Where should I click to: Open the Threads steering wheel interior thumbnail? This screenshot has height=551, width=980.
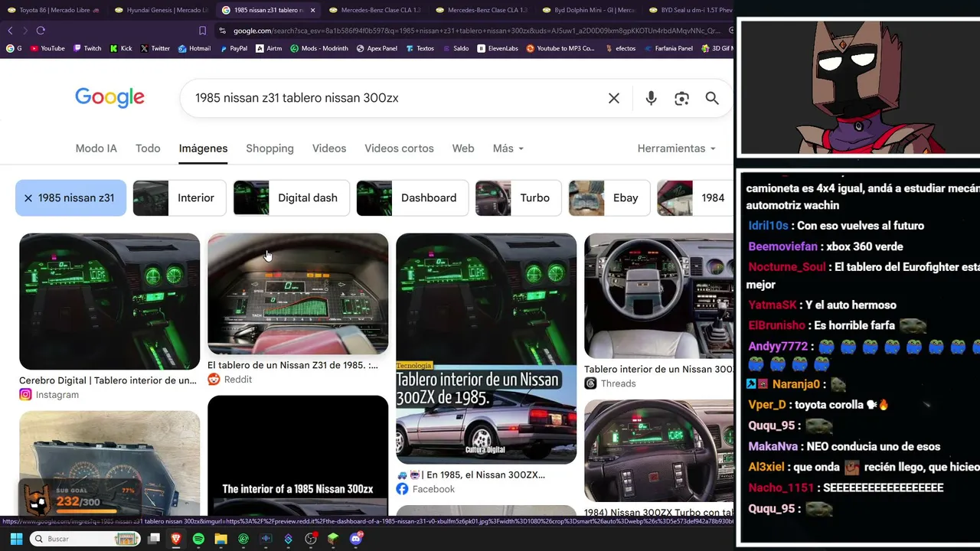pos(659,296)
